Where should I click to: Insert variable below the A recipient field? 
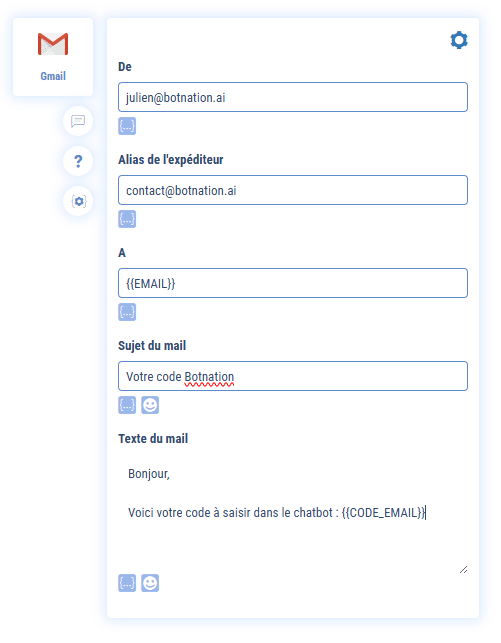coord(127,312)
